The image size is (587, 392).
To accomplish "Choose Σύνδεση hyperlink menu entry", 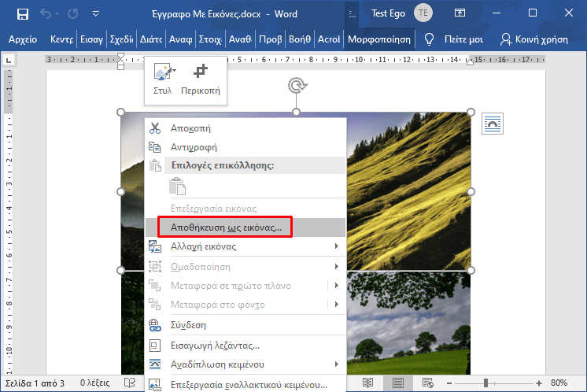I will click(x=246, y=325).
